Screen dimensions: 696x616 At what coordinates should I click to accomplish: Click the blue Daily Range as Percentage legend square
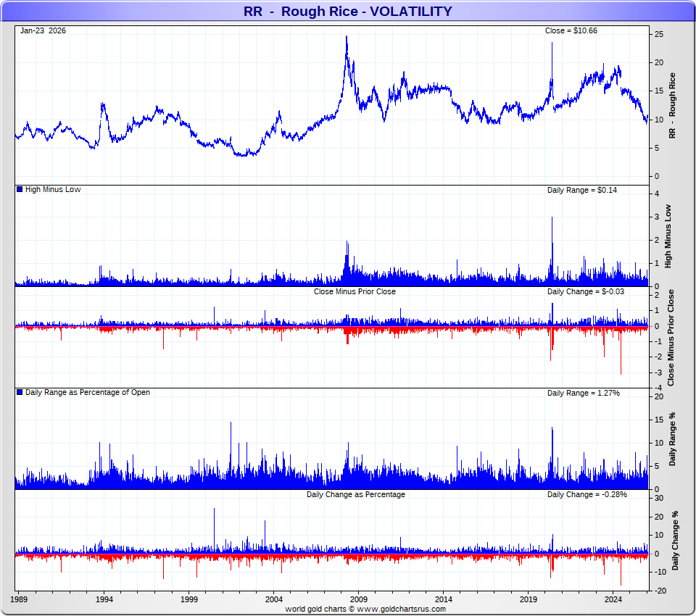point(20,392)
